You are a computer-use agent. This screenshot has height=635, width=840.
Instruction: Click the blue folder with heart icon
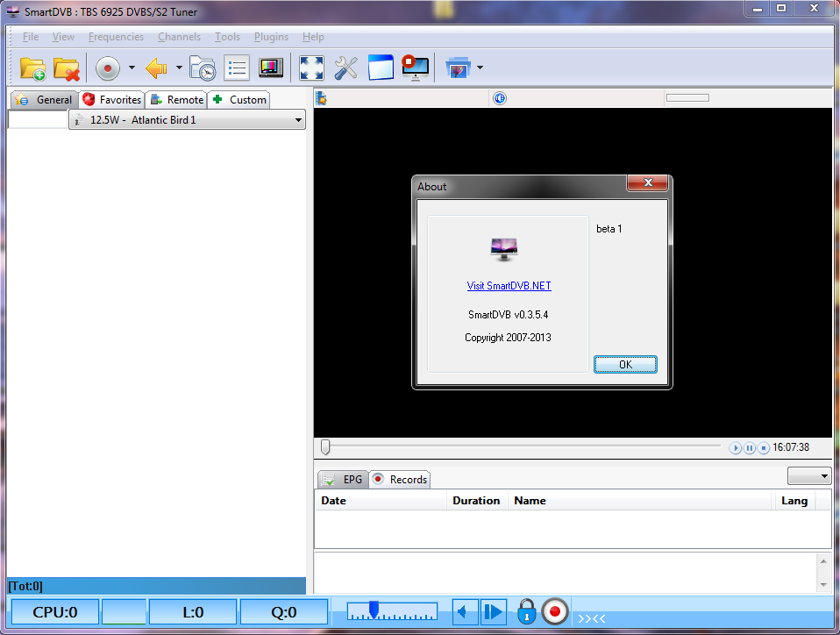pos(458,68)
